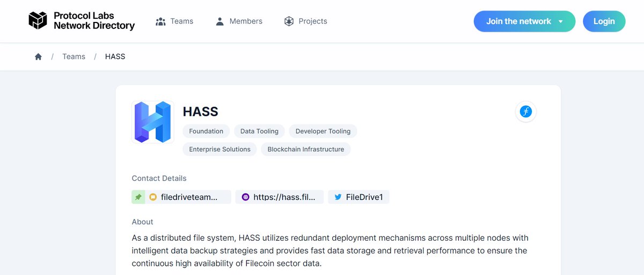Open the https://hass.fil... website link
The height and width of the screenshot is (275, 644).
280,197
